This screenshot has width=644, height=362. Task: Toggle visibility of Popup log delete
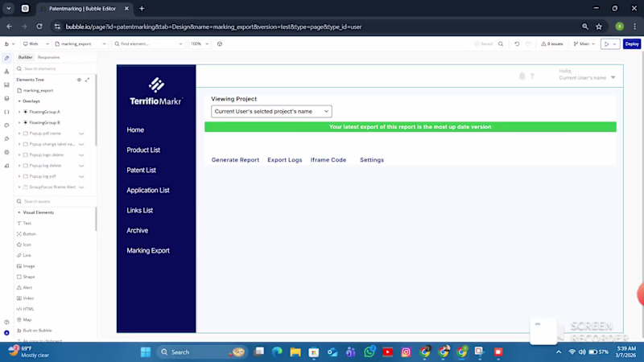click(x=81, y=166)
